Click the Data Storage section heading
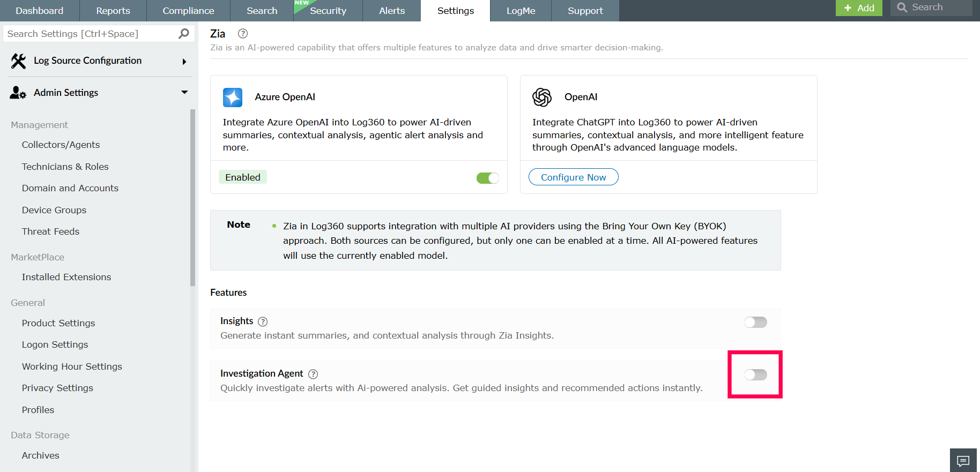 pyautogui.click(x=40, y=435)
